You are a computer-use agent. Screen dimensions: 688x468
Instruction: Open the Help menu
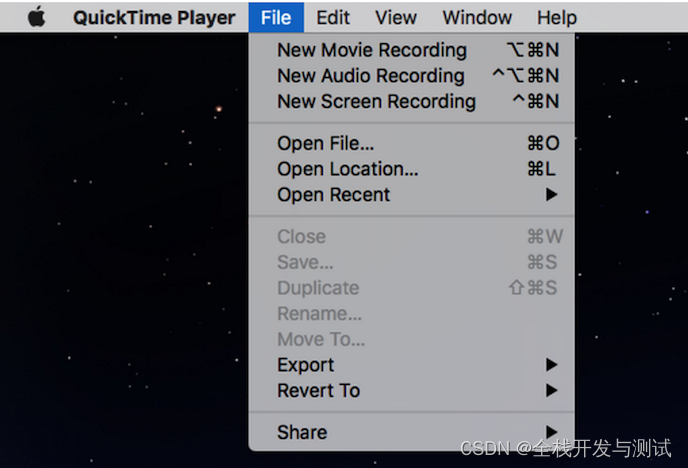557,18
